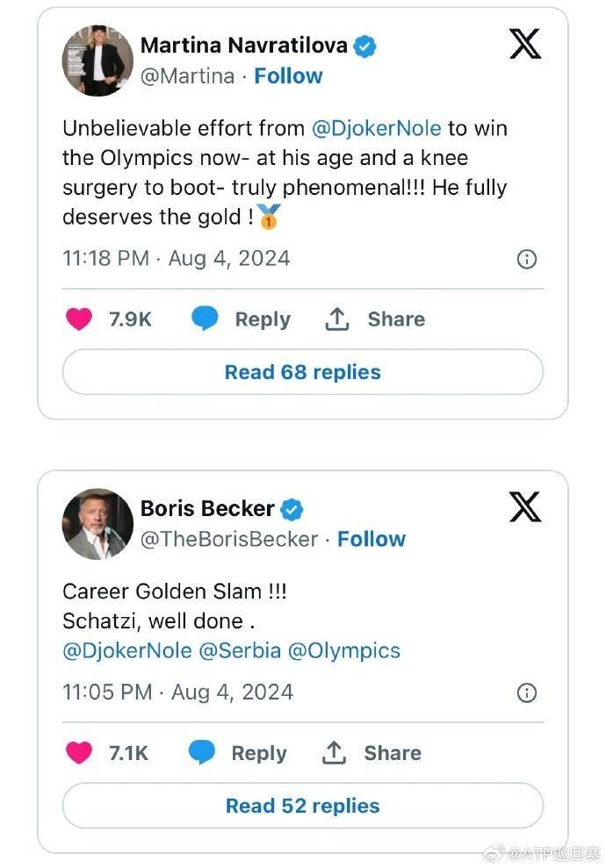Follow the @Martina account

point(288,76)
